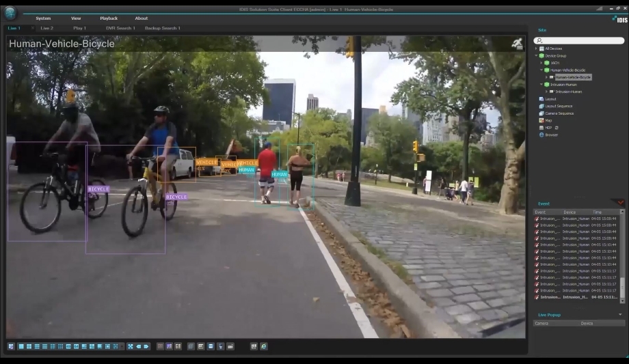Expand the 16CH device group
This screenshot has width=629, height=364.
coord(541,63)
